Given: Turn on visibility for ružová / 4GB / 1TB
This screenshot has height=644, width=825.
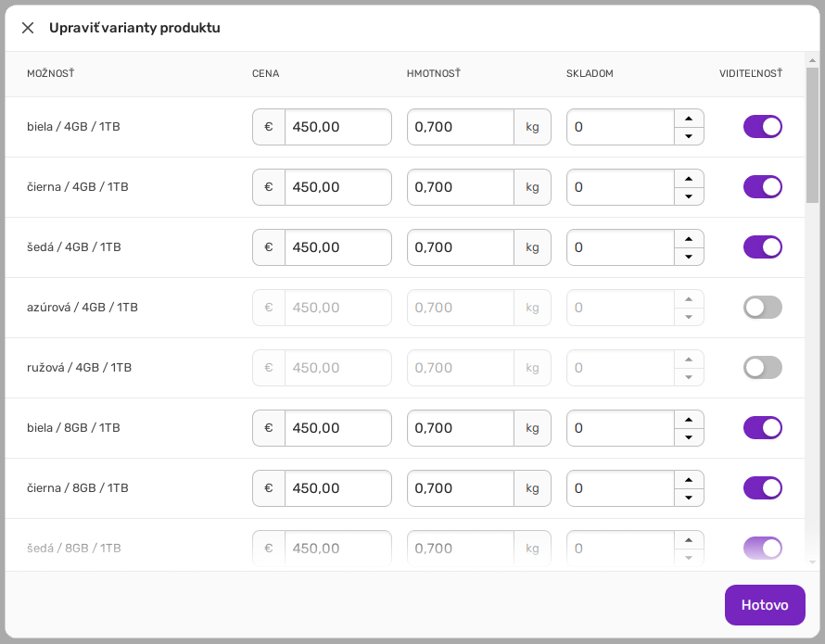Looking at the screenshot, I should 762,368.
